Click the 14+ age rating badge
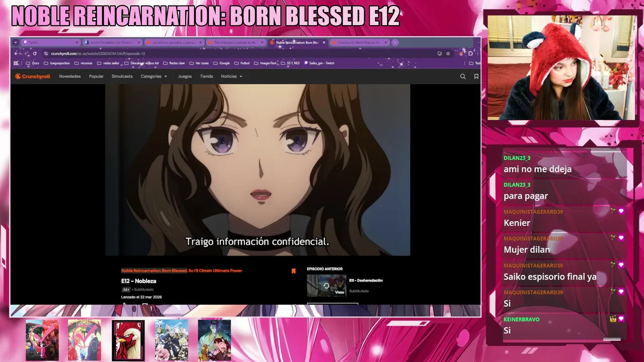This screenshot has height=362, width=644. coord(126,290)
